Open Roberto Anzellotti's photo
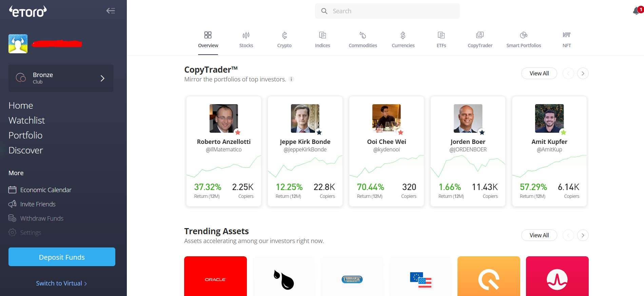Image resolution: width=644 pixels, height=296 pixels. click(224, 118)
